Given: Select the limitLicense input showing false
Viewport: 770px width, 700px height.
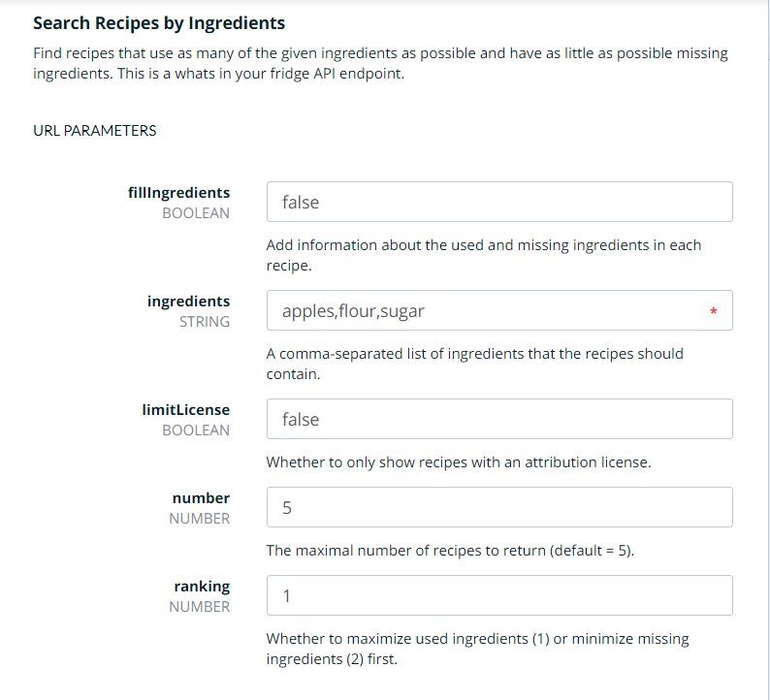Looking at the screenshot, I should [x=499, y=419].
